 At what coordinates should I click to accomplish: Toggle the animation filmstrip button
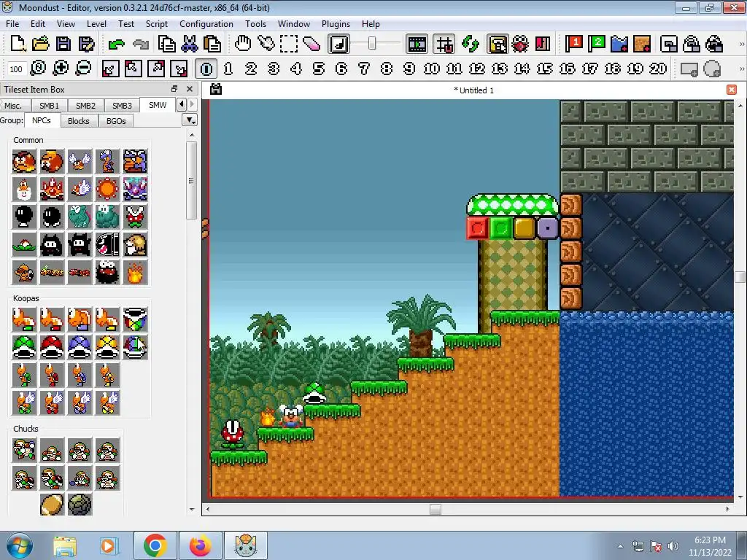(417, 44)
